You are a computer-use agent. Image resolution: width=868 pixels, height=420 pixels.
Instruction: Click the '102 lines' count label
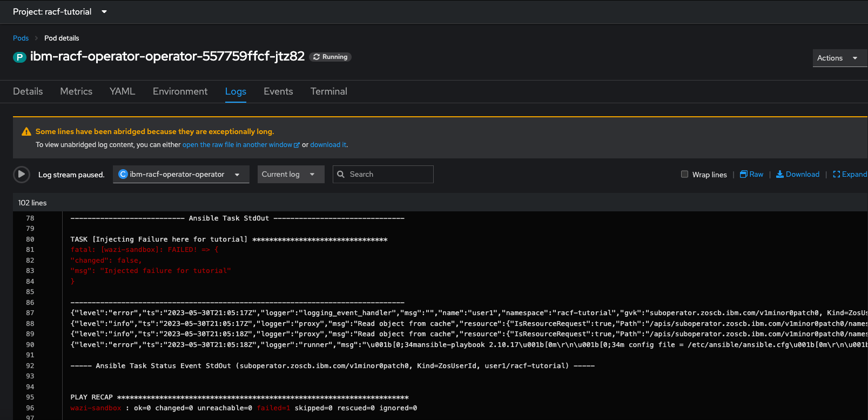coord(32,203)
